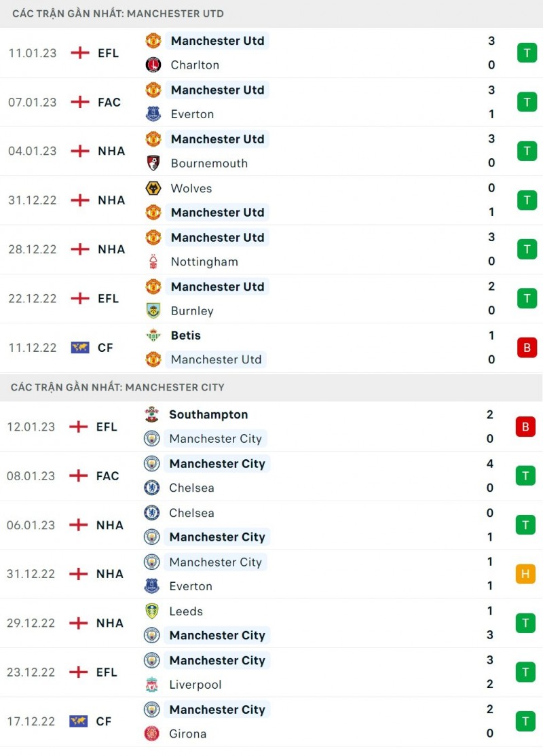Open the Manchester Utd recent matches header
This screenshot has height=756, width=543.
point(118,14)
